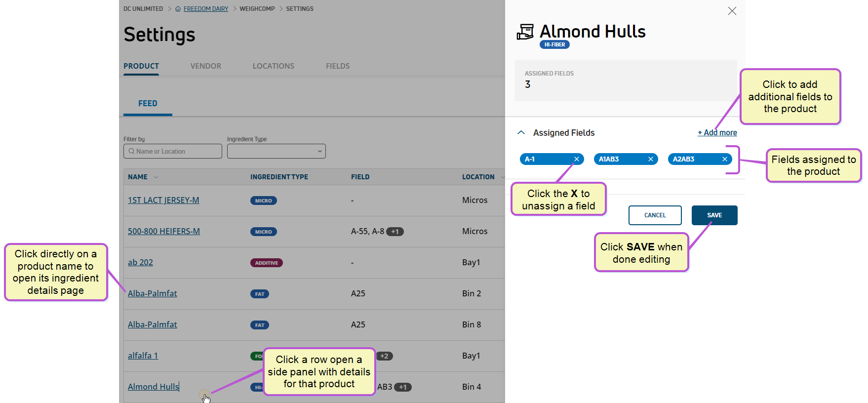Switch to the VENDOR tab
The width and height of the screenshot is (868, 403).
tap(206, 66)
